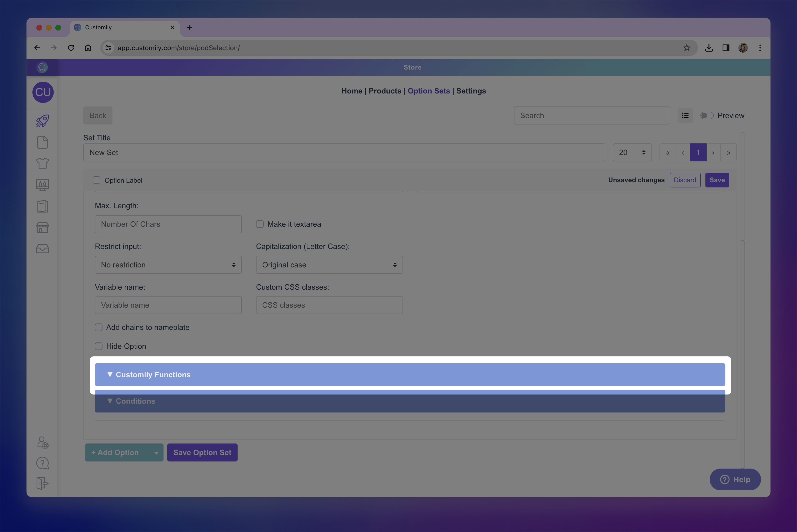Enable the Hide Option checkbox

[x=99, y=346]
